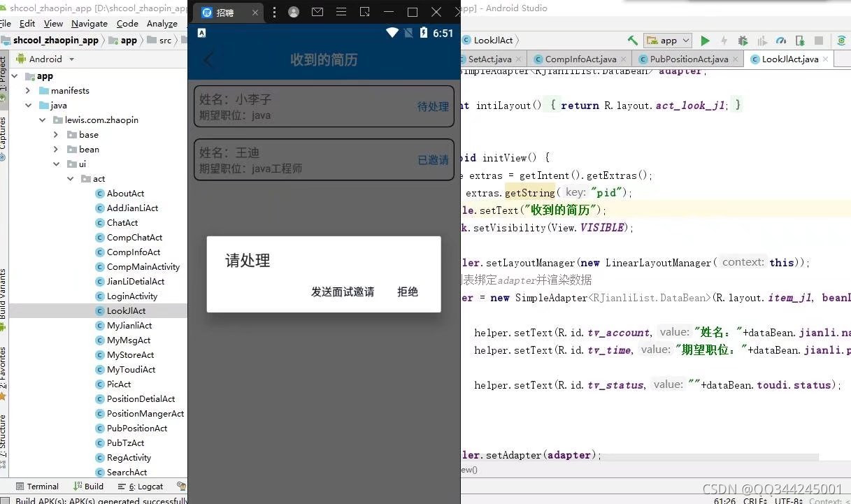Switch to the PubPositionAct.java tab
The width and height of the screenshot is (851, 504).
(689, 59)
